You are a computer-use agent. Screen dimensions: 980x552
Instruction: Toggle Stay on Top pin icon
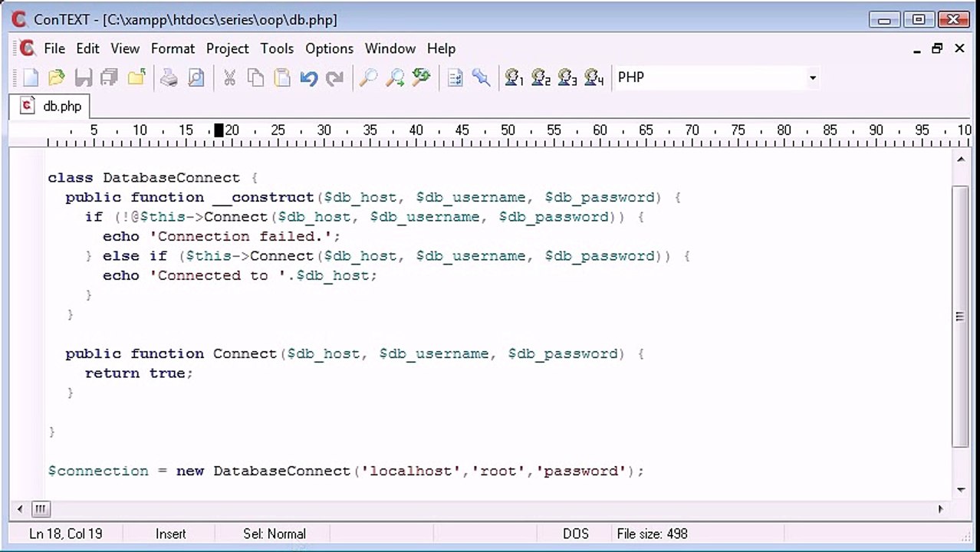481,77
